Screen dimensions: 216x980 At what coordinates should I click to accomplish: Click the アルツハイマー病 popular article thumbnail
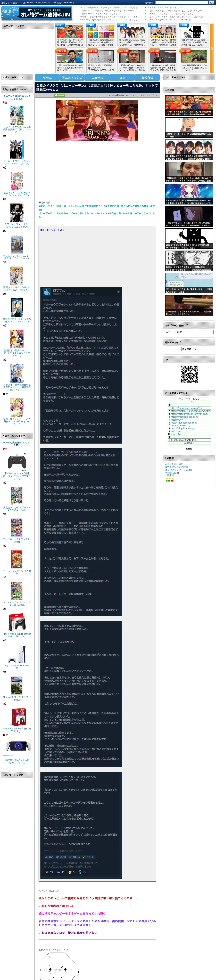(189, 127)
